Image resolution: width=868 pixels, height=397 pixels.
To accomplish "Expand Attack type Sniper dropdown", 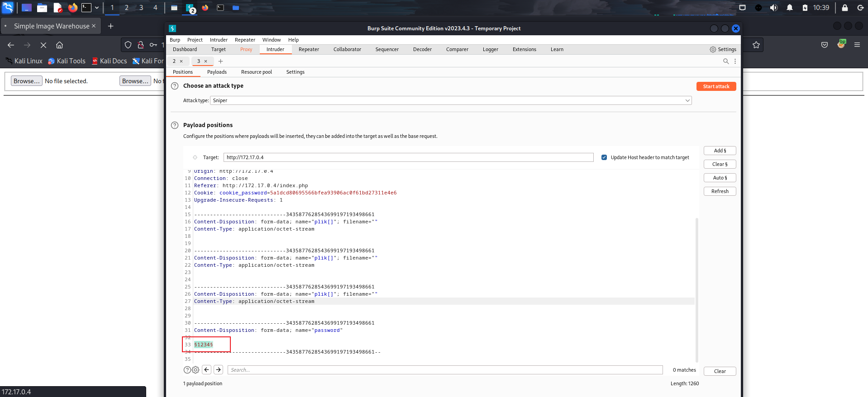I will click(451, 100).
